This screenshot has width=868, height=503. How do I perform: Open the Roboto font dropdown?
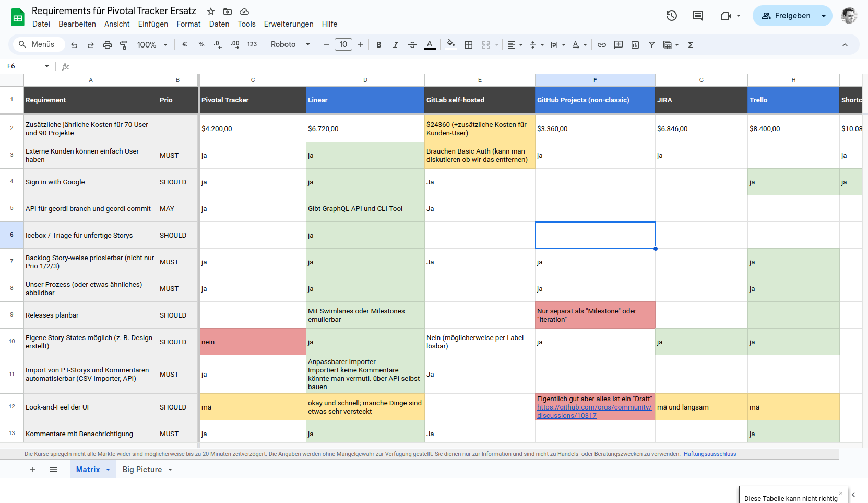click(290, 44)
